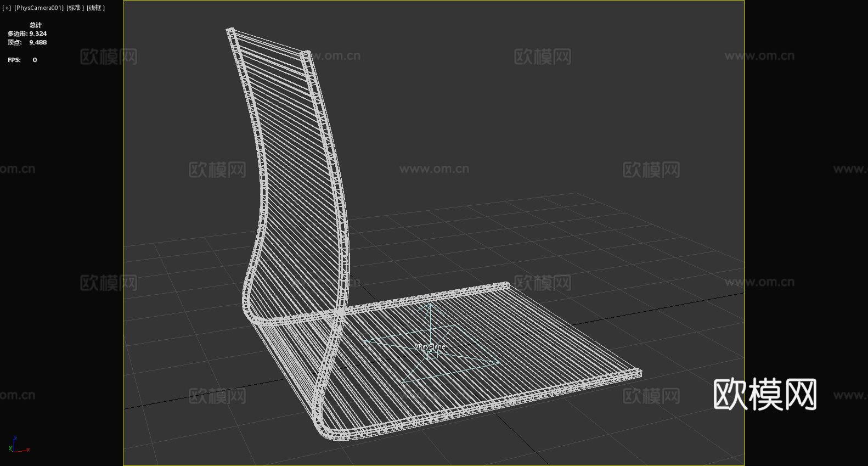Viewport: 868px width, 466px height.
Task: Click the 顶点 vertex count statistic
Action: click(27, 42)
